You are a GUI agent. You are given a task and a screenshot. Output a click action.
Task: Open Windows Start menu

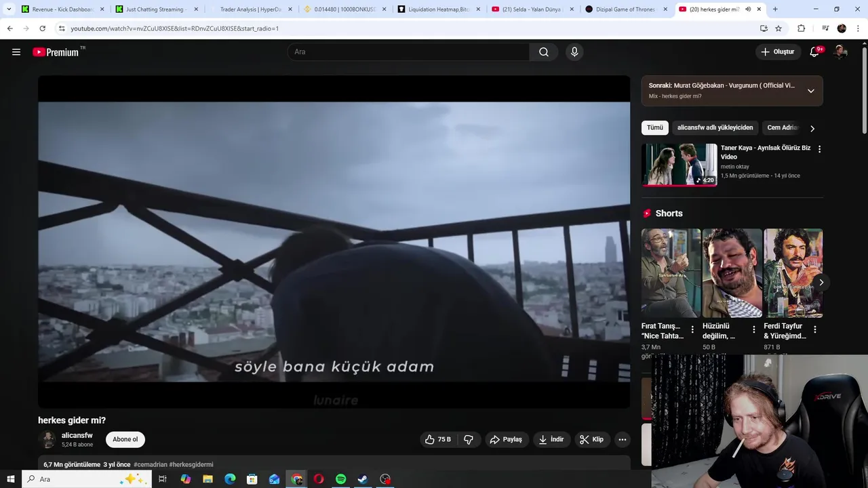click(x=10, y=479)
